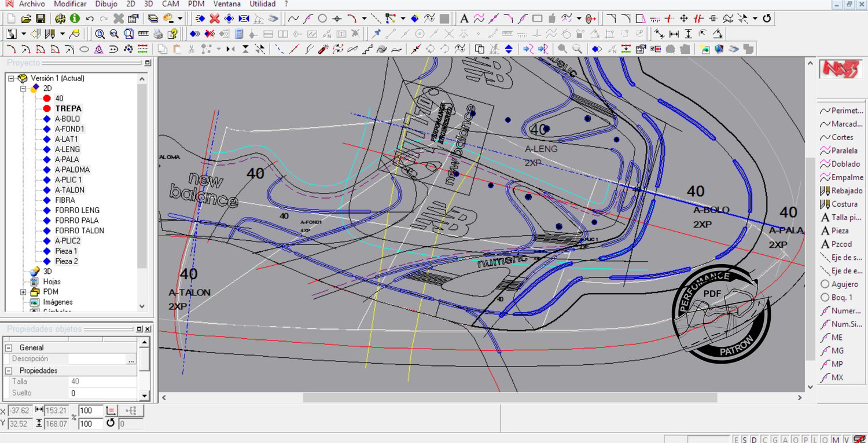Click the horizontal dimension measure icon
This screenshot has height=443, width=868.
[x=674, y=34]
